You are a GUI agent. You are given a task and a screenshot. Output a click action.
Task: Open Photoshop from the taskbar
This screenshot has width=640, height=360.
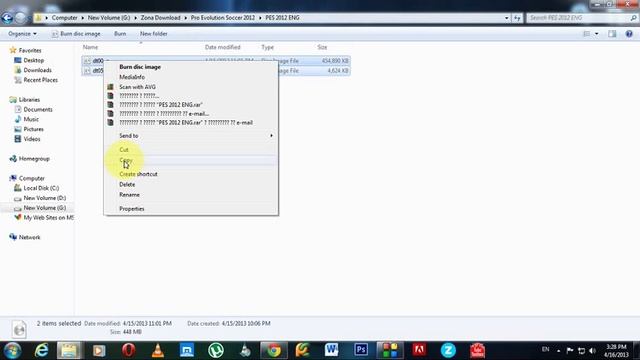coord(361,350)
